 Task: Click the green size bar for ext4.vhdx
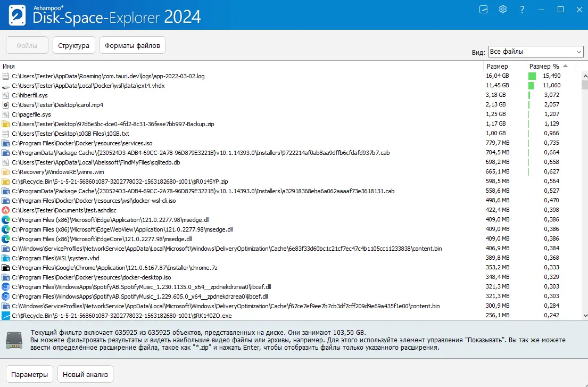(531, 86)
